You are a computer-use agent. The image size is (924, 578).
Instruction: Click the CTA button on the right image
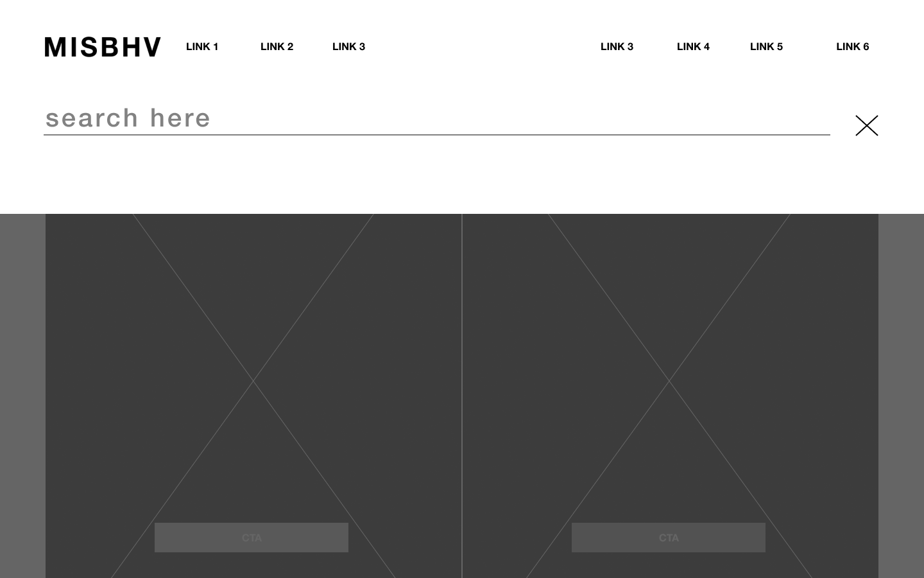coord(669,538)
